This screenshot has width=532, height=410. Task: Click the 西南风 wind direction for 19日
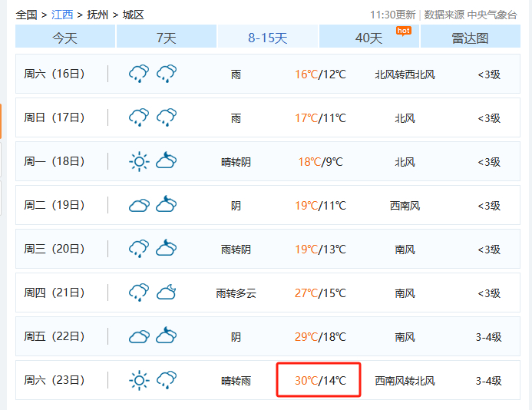pyautogui.click(x=405, y=206)
